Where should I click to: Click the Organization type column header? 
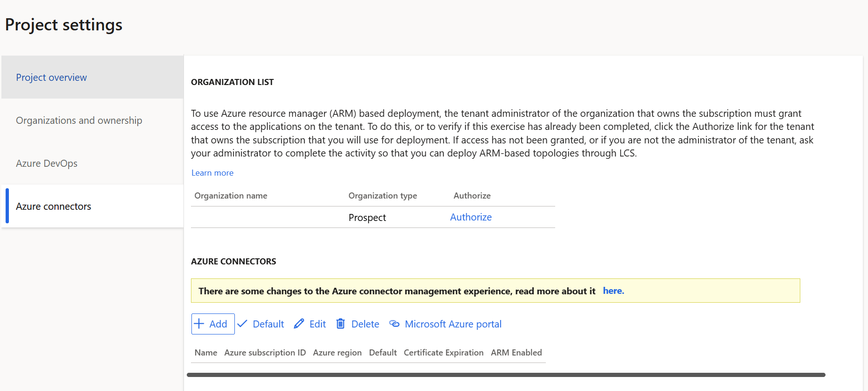(x=382, y=196)
